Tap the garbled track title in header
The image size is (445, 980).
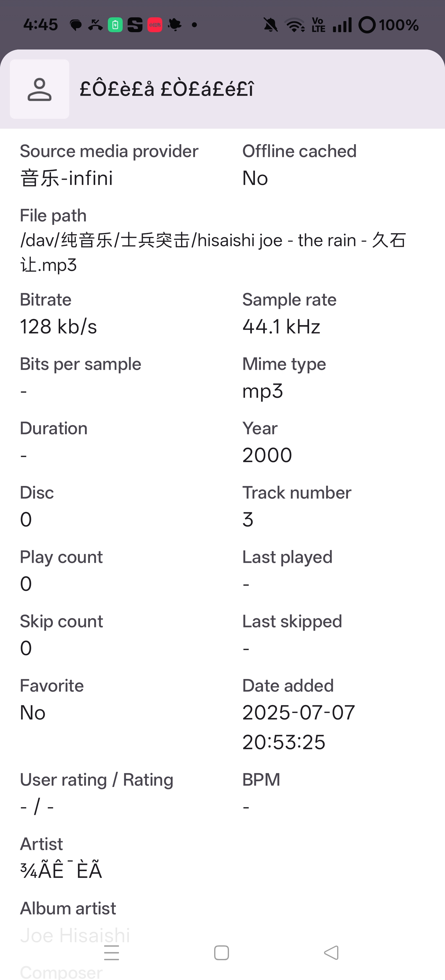click(167, 89)
